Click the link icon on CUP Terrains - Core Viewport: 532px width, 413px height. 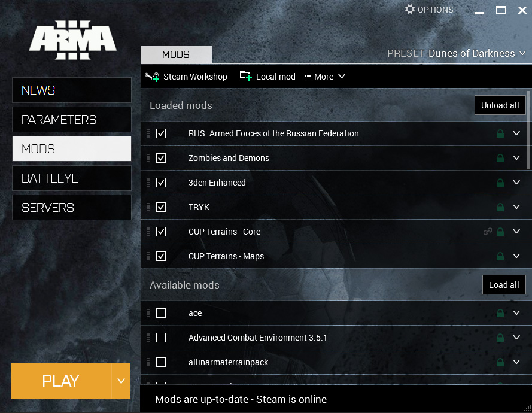pos(488,232)
